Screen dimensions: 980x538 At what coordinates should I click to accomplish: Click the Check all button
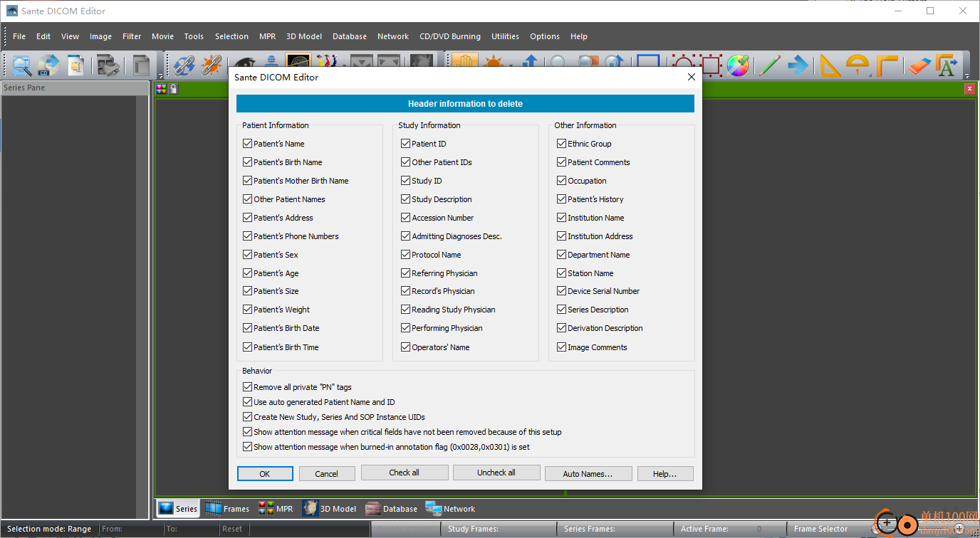[405, 473]
